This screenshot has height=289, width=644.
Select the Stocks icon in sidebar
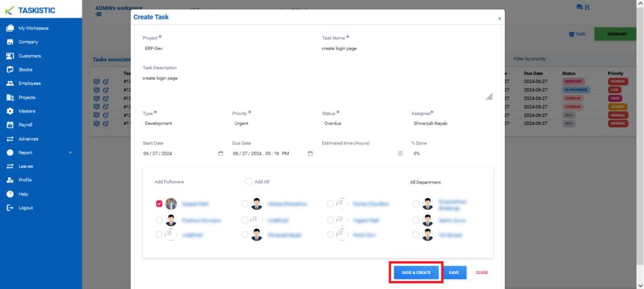point(10,70)
